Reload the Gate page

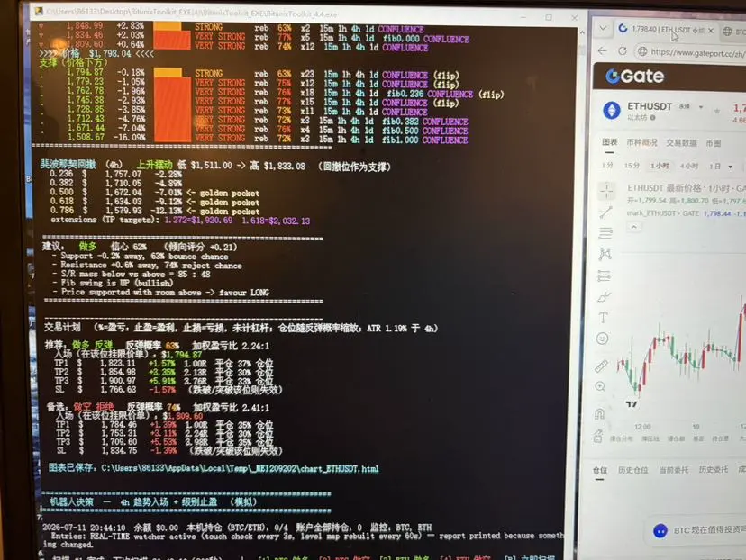(623, 50)
